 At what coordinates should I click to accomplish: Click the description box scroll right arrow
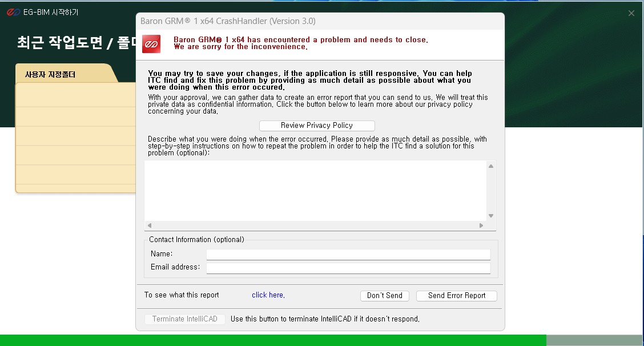481,225
